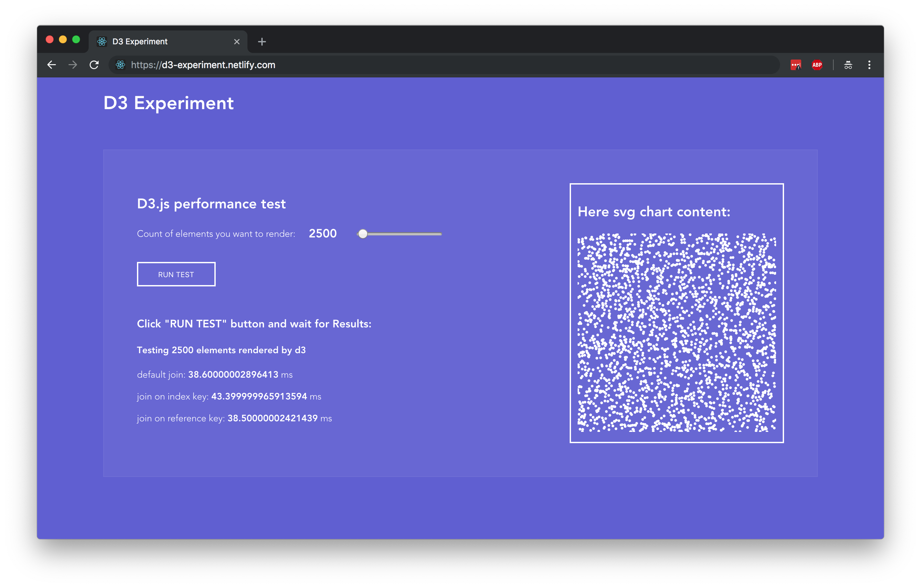The image size is (921, 588).
Task: Reload the page with the refresh icon
Action: pos(94,65)
